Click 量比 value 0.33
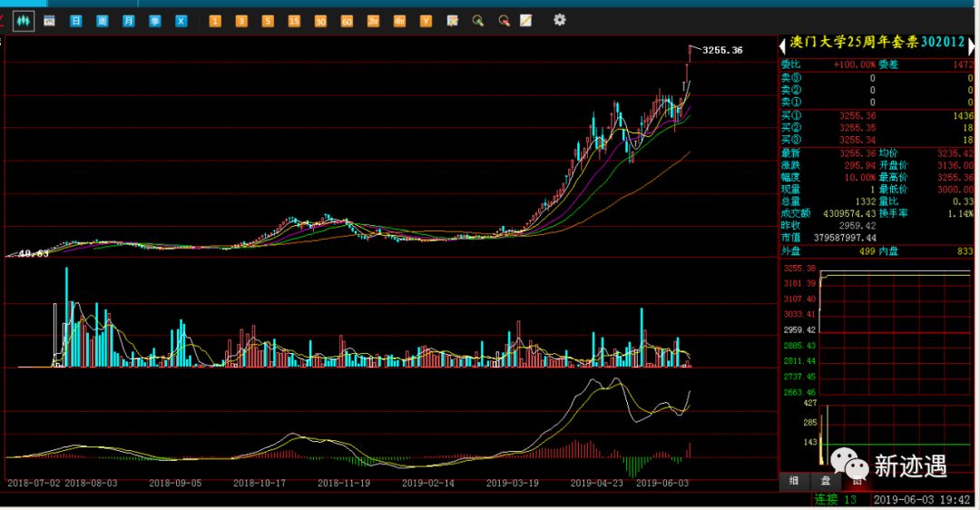 click(x=964, y=201)
